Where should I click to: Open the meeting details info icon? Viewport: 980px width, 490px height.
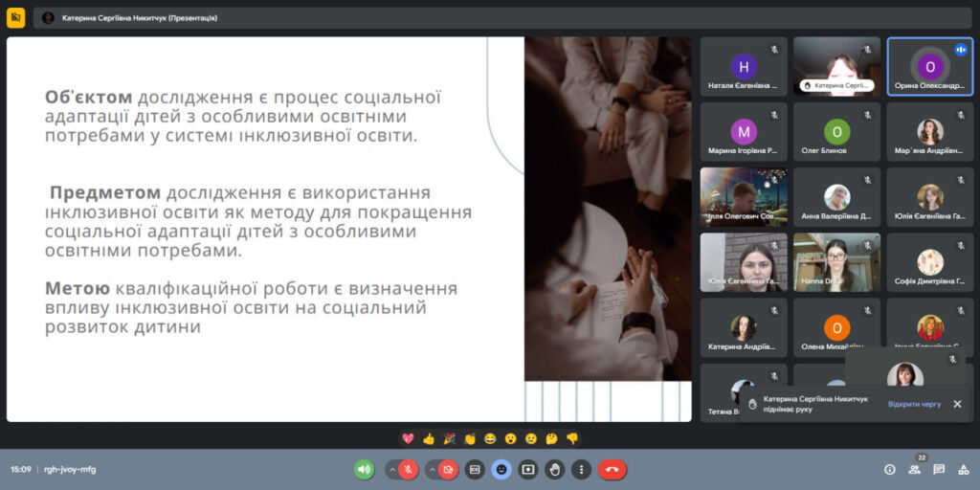(x=889, y=470)
